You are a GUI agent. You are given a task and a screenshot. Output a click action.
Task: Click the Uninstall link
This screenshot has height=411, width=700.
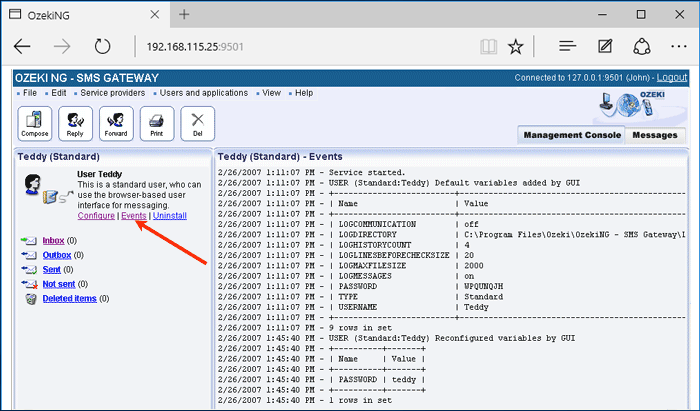coord(169,216)
